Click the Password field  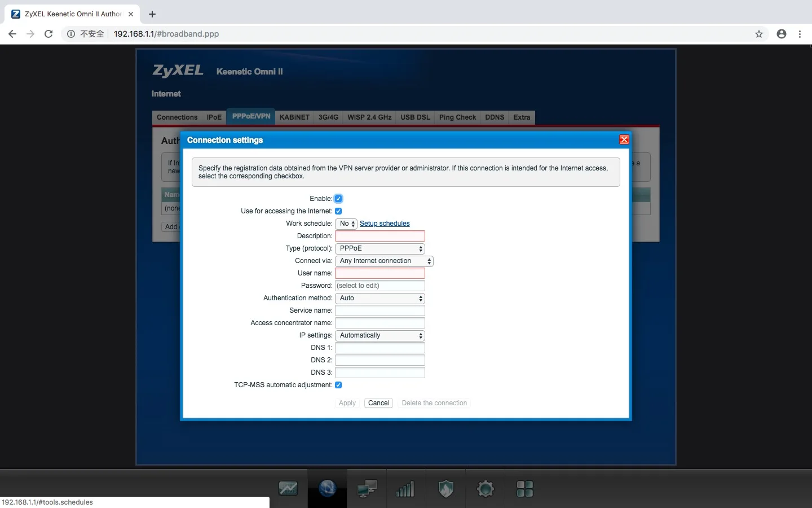click(380, 286)
